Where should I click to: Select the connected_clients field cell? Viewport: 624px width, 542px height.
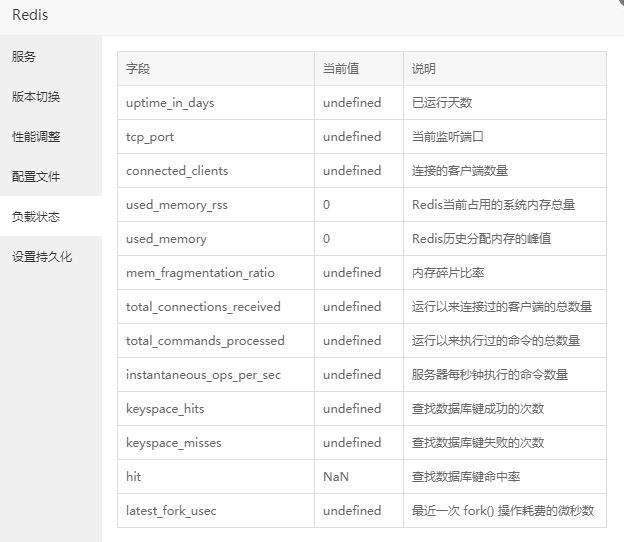pyautogui.click(x=216, y=171)
